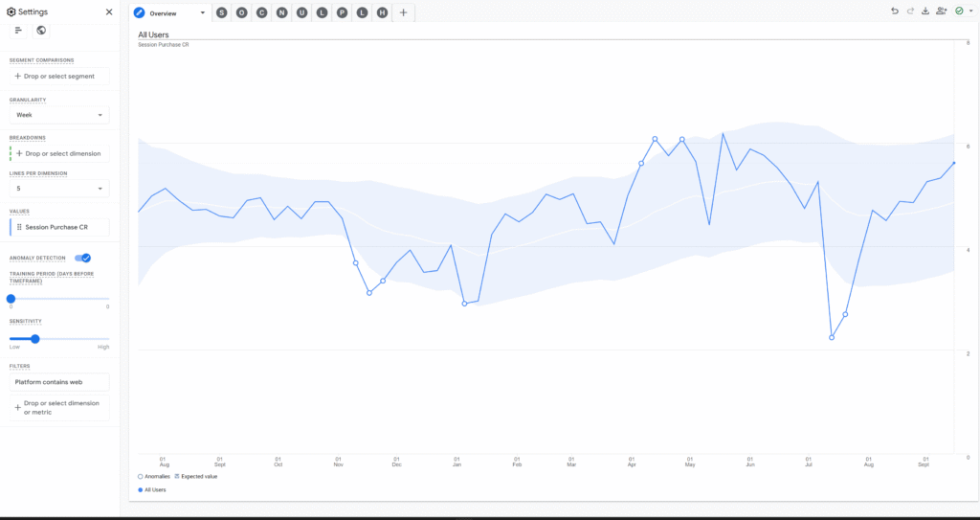The image size is (980, 520).
Task: Switch to the tab labeled H
Action: (382, 12)
